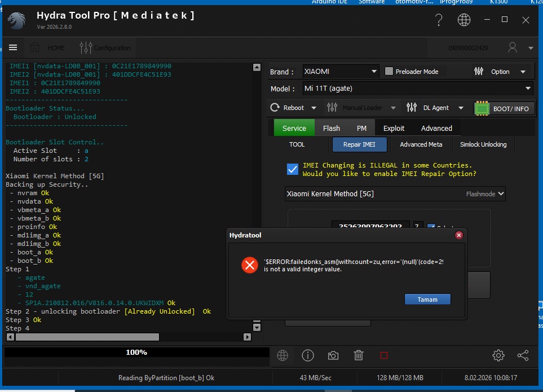Expand the Reboot dropdown arrow
Viewport: 543px width, 392px height.
[x=314, y=108]
